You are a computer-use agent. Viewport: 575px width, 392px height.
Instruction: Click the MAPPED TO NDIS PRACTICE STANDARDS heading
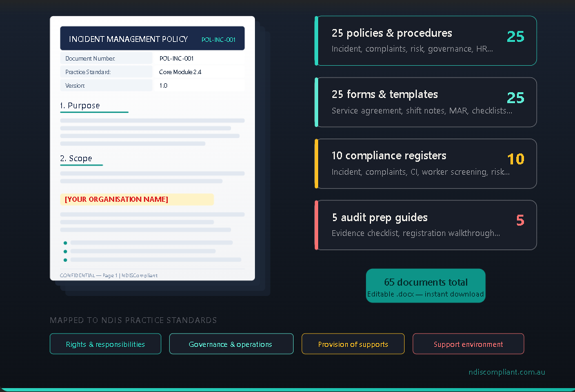(133, 320)
